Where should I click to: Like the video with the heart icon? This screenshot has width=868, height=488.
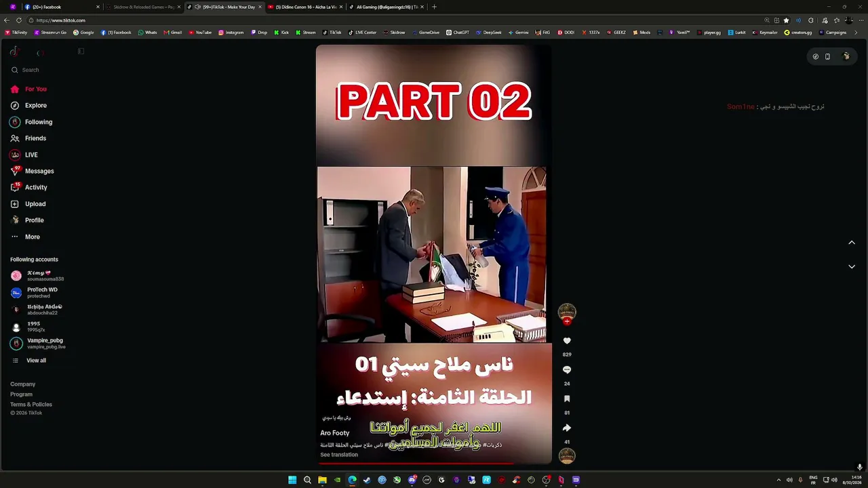tap(567, 341)
